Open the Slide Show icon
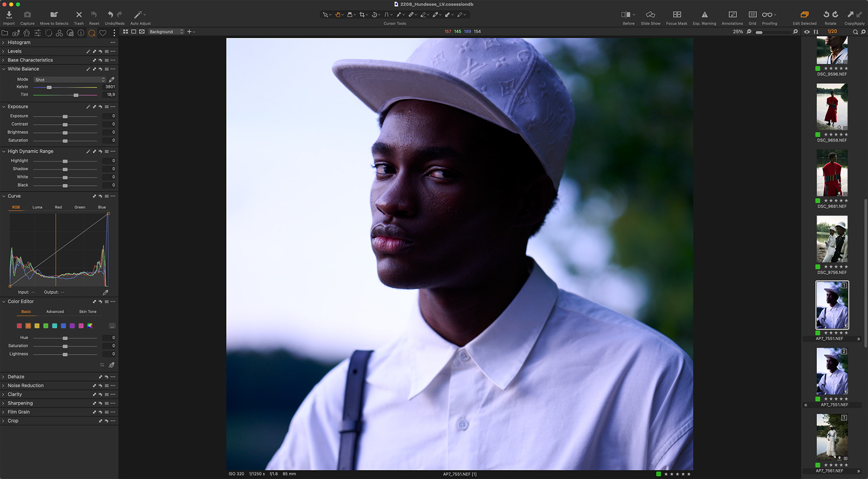The height and width of the screenshot is (479, 868). 650,15
